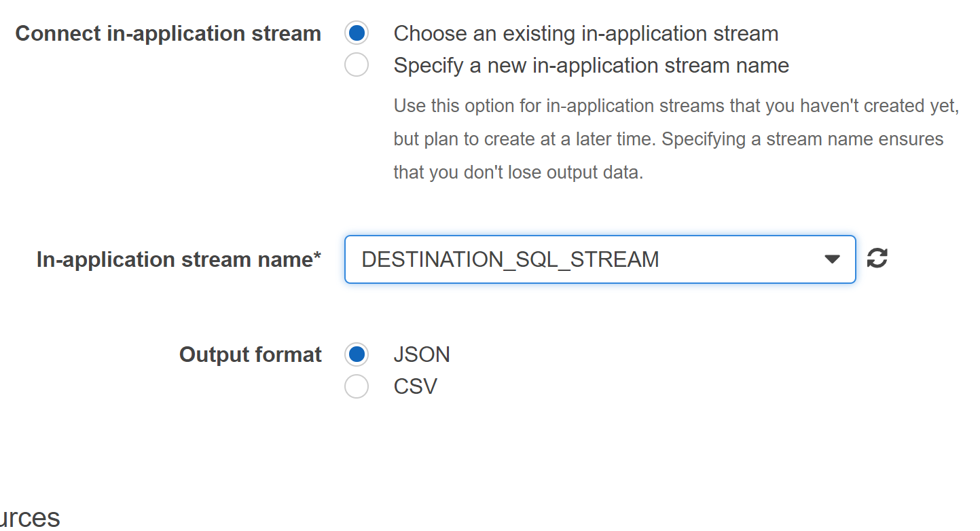Viewport: 980px width, 531px height.
Task: Click the help line about specifying a stream name
Action: [x=669, y=139]
